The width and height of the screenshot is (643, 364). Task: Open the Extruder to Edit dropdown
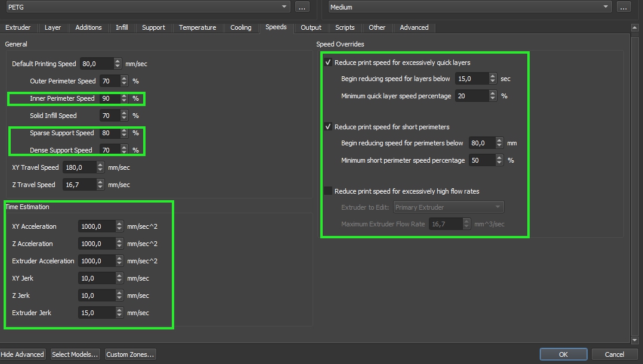point(448,207)
